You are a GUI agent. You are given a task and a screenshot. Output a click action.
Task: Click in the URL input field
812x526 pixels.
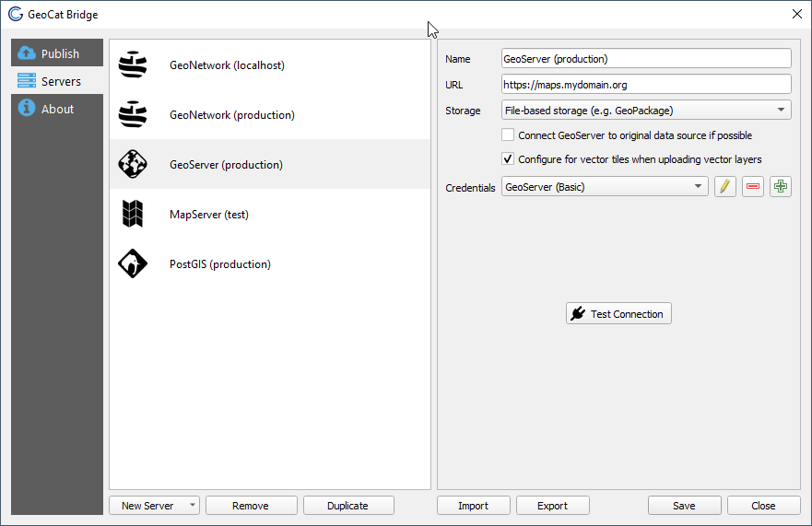click(646, 85)
